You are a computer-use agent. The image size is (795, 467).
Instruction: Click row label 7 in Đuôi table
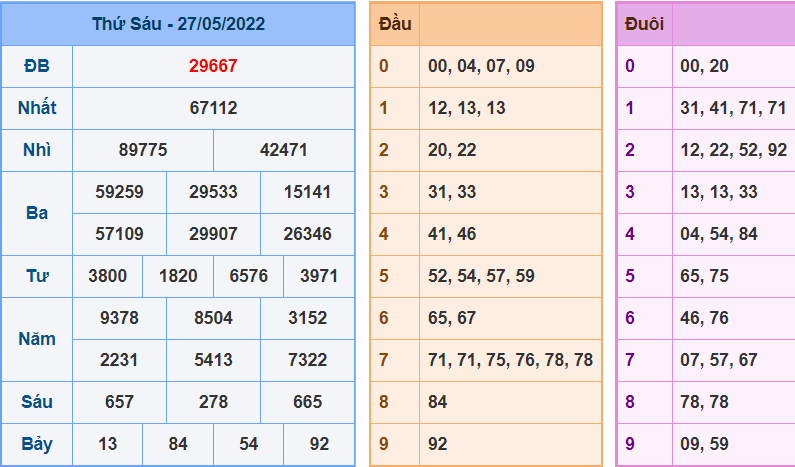point(630,361)
